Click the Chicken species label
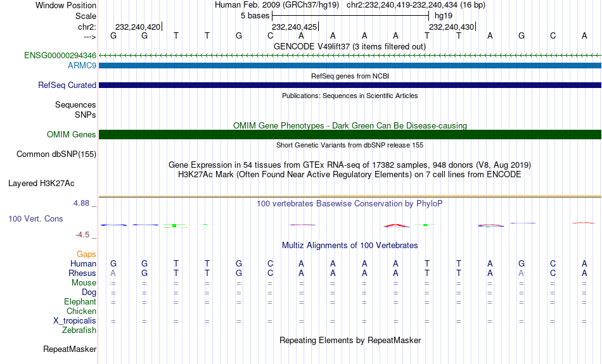Viewport: 602px width, 364px height. (x=81, y=311)
